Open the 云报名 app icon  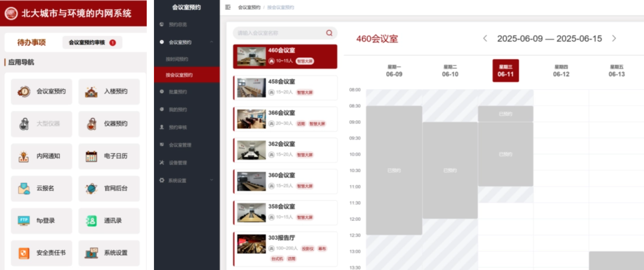pos(41,188)
